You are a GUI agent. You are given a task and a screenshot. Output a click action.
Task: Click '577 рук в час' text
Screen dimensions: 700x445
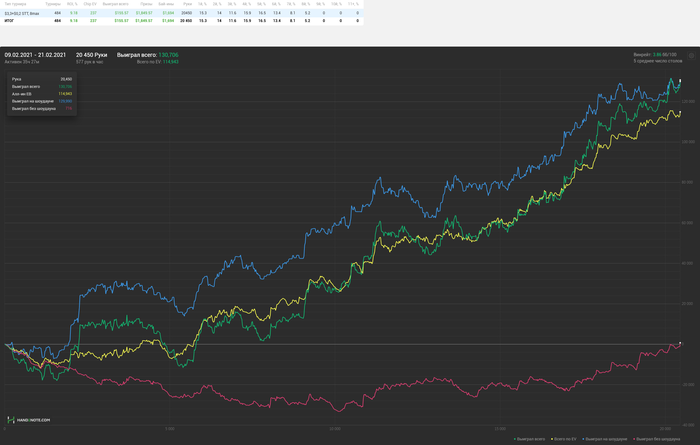[89, 62]
